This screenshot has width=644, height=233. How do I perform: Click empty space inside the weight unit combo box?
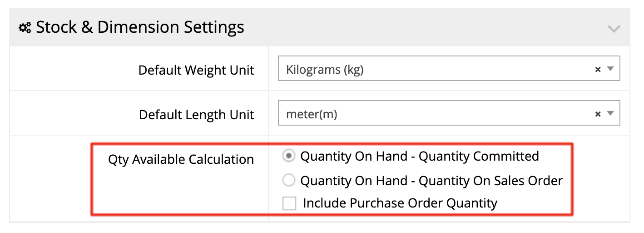477,70
